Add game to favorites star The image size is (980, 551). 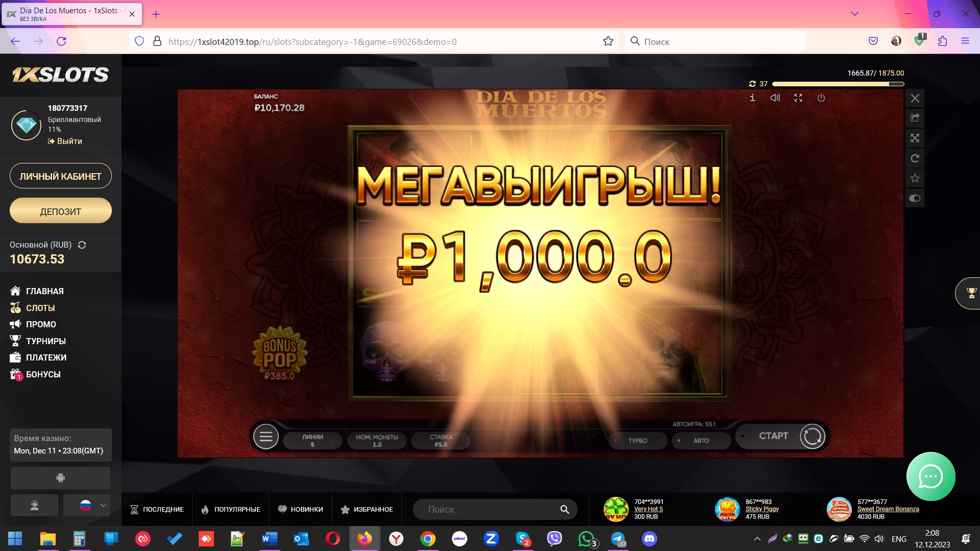pyautogui.click(x=915, y=178)
